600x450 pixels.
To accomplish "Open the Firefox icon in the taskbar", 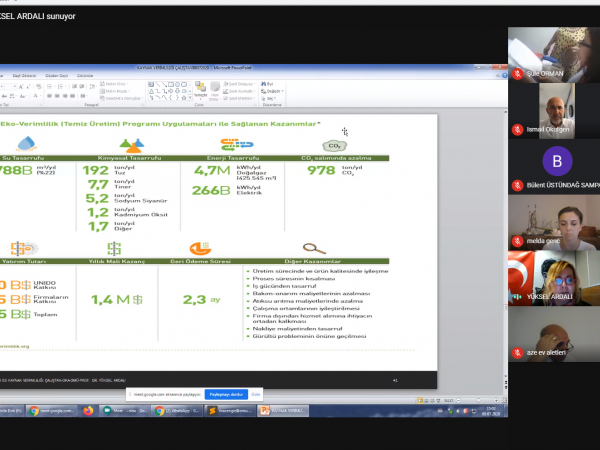I will 88,410.
